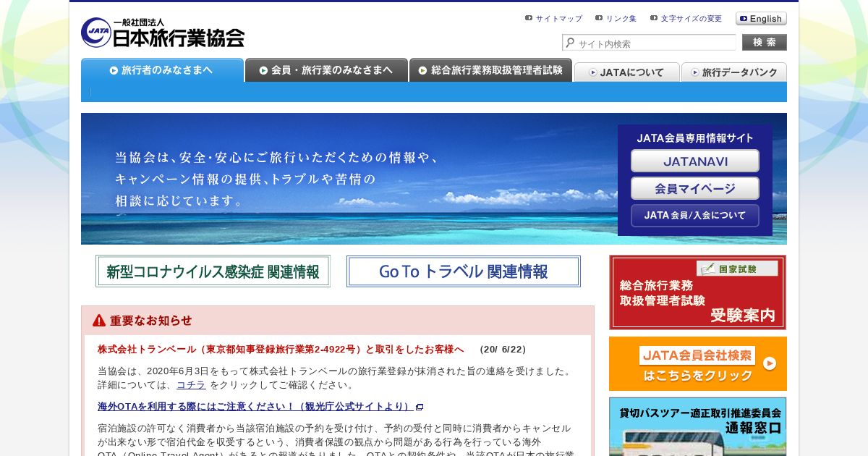This screenshot has height=456, width=868.
Task: Open 新型コロナウイルス感染症 関連情報 banner
Action: 213,271
